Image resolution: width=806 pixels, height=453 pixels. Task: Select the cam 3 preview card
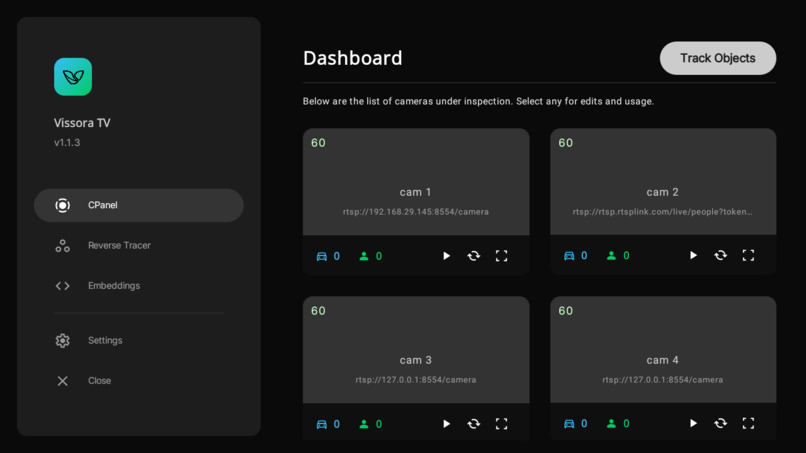point(416,350)
